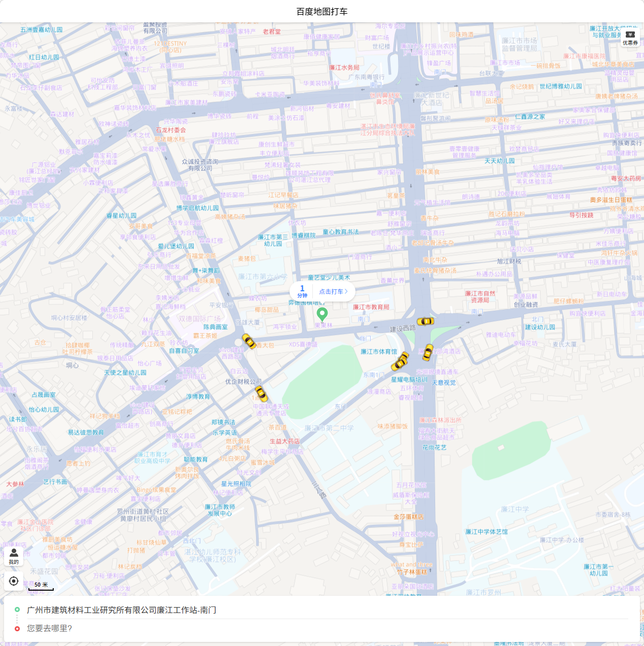
Task: Click the pickup address 廉江工作站-南门
Action: [120, 610]
